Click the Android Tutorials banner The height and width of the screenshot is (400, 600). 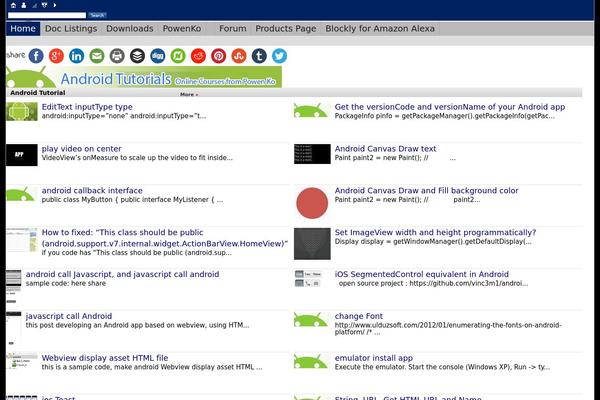point(144,77)
